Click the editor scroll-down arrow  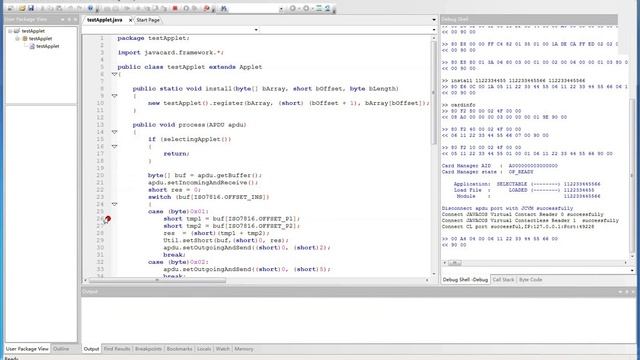click(x=433, y=274)
